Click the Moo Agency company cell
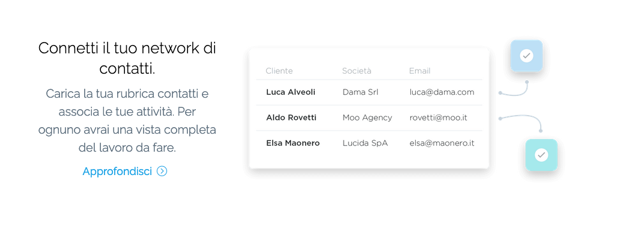Viewport: 644px width, 235px height. tap(367, 117)
